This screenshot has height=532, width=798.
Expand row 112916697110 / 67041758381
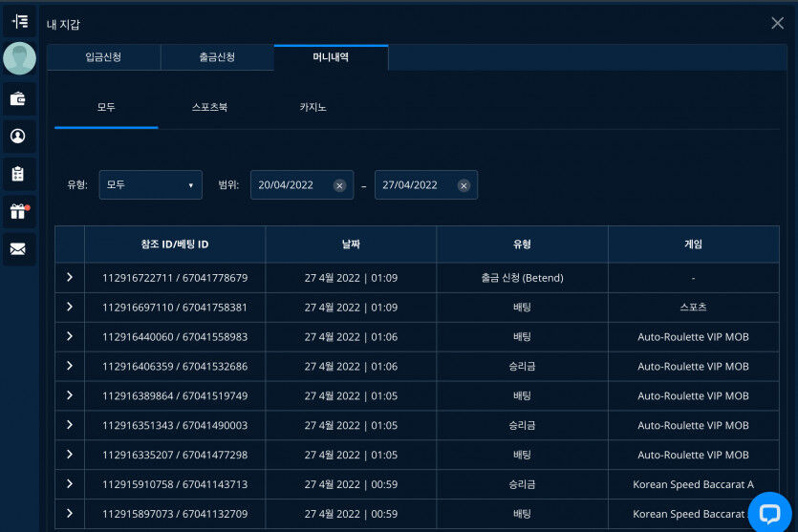(x=70, y=307)
